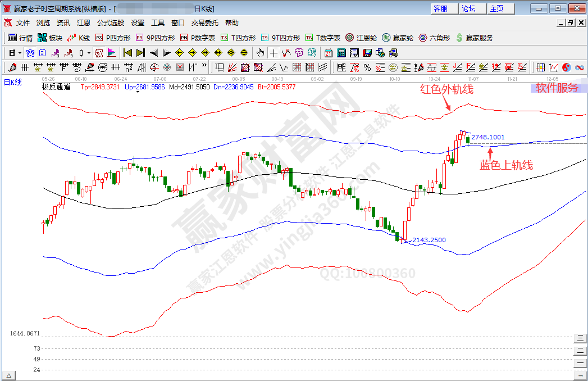Open the P四方形 square tool

click(x=113, y=38)
